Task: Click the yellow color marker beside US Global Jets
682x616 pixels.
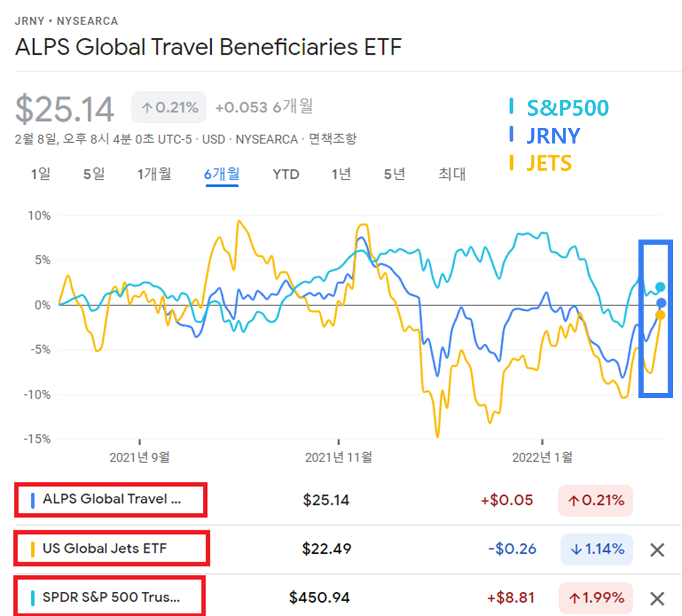Action: (x=33, y=549)
